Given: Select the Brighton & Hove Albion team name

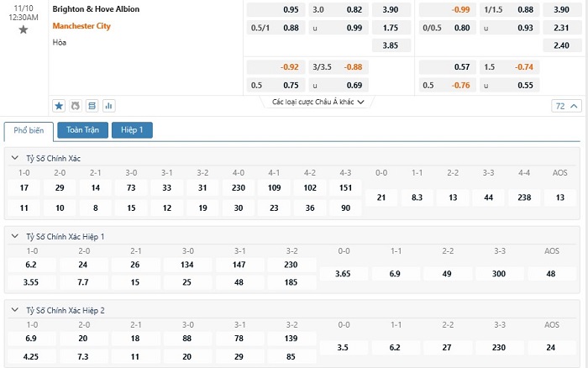Looking at the screenshot, I should tap(96, 9).
